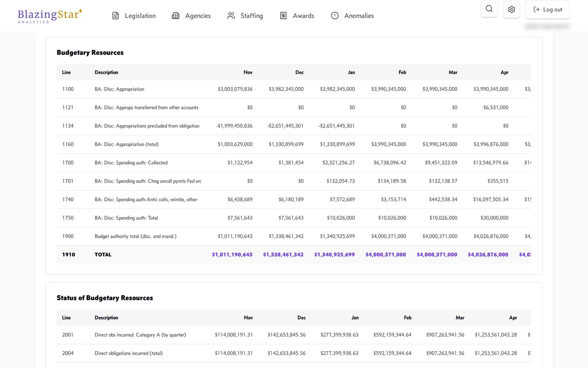Click the Agencies building icon
The height and width of the screenshot is (368, 588).
click(176, 15)
